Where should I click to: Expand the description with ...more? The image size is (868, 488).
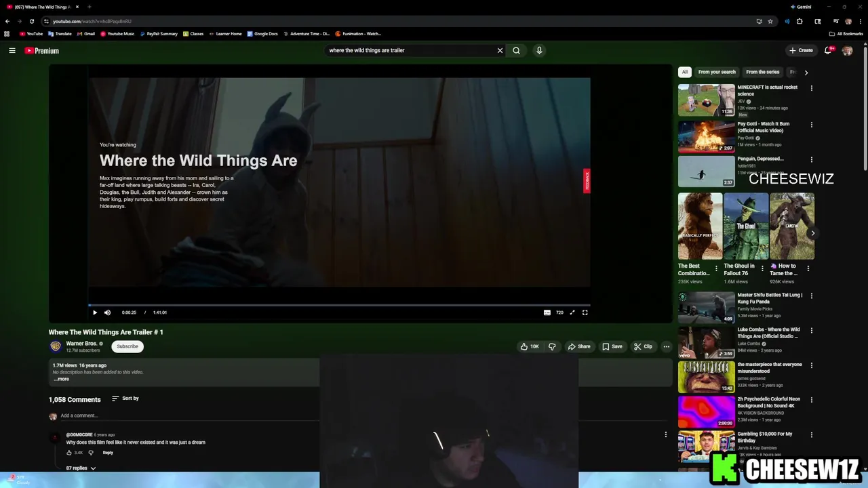(62, 379)
